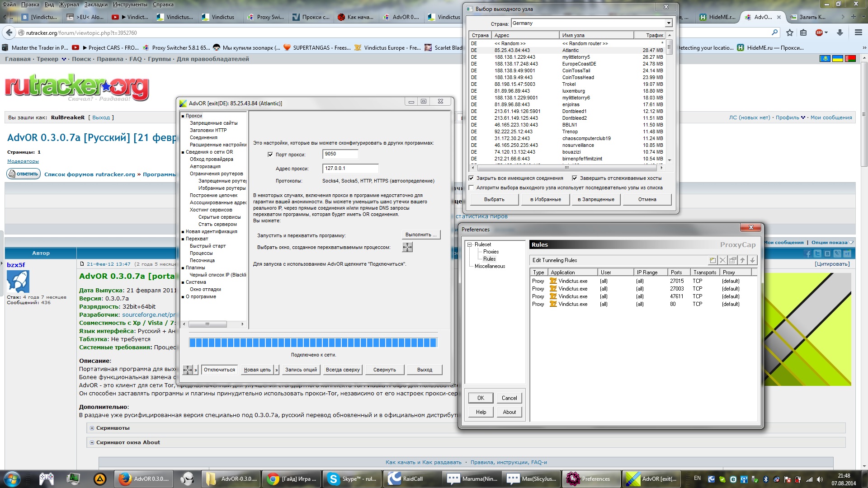The image size is (868, 488).
Task: Open the arrow next to 'Новая цепь' button
Action: 277,370
